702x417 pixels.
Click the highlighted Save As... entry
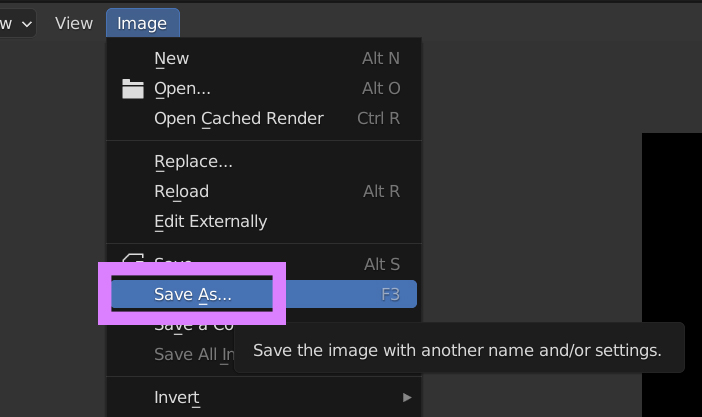pyautogui.click(x=192, y=294)
